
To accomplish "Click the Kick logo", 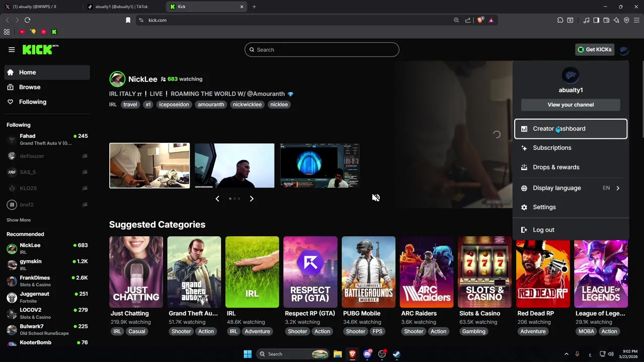I will tap(40, 49).
